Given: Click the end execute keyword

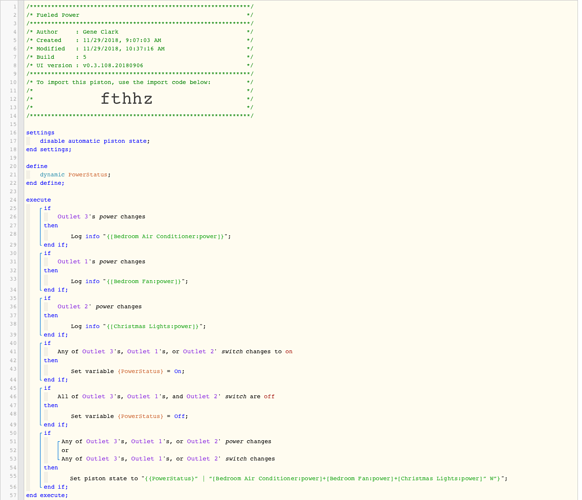Looking at the screenshot, I should [x=47, y=495].
